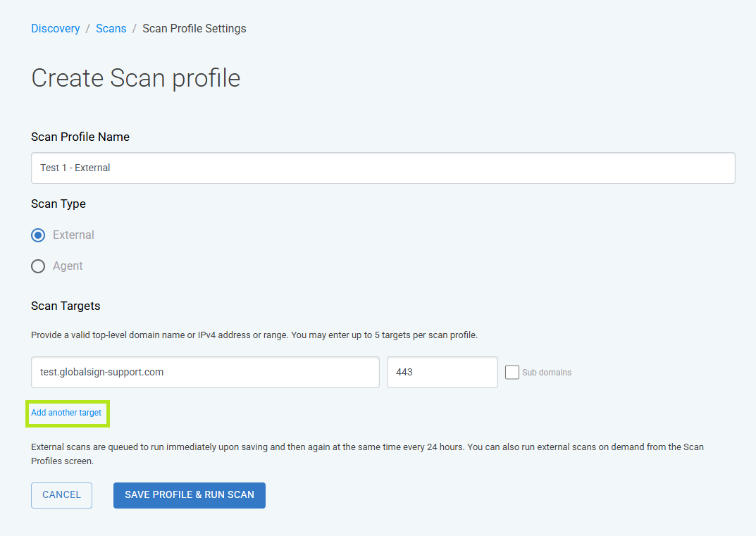Click the Scan Profile Name label
The height and width of the screenshot is (536, 756).
tap(80, 137)
